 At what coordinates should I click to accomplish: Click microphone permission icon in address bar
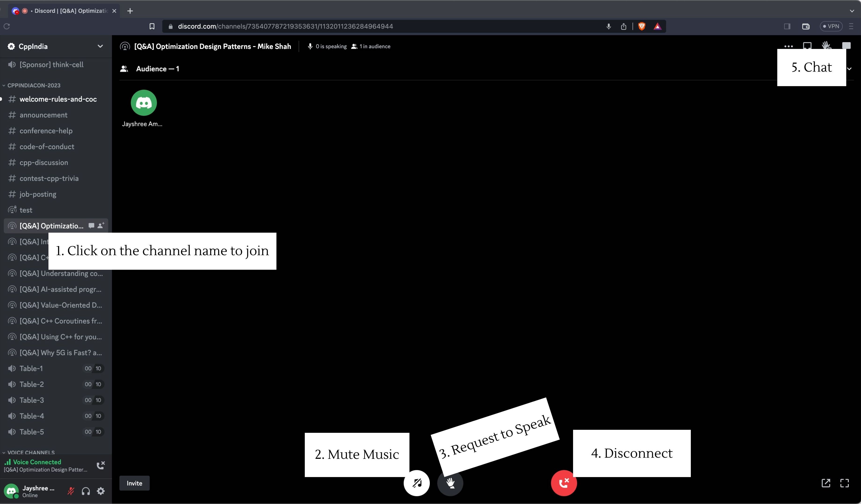pyautogui.click(x=608, y=26)
